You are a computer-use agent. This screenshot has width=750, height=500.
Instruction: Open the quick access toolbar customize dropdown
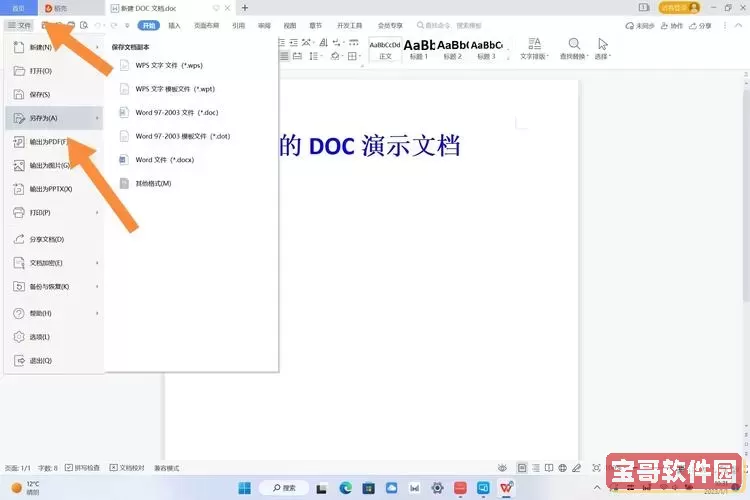[x=127, y=25]
